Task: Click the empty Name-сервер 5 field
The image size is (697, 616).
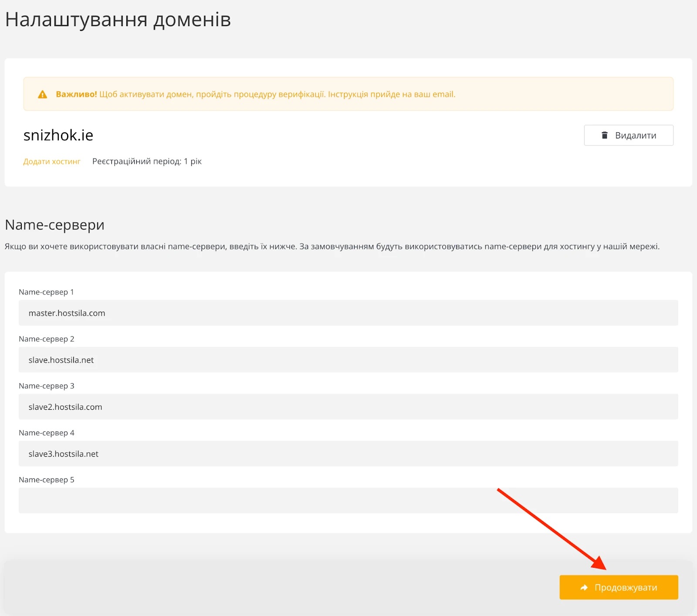Action: click(348, 500)
